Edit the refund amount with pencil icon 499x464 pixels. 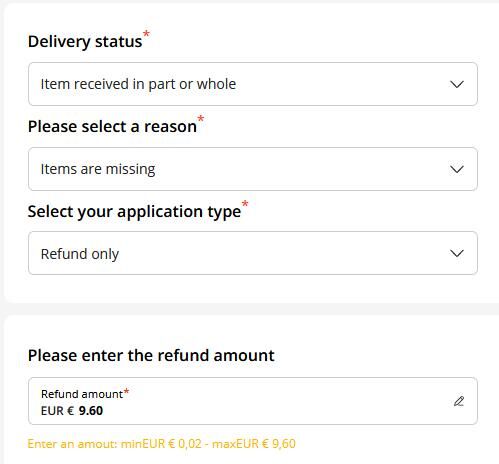coord(459,401)
